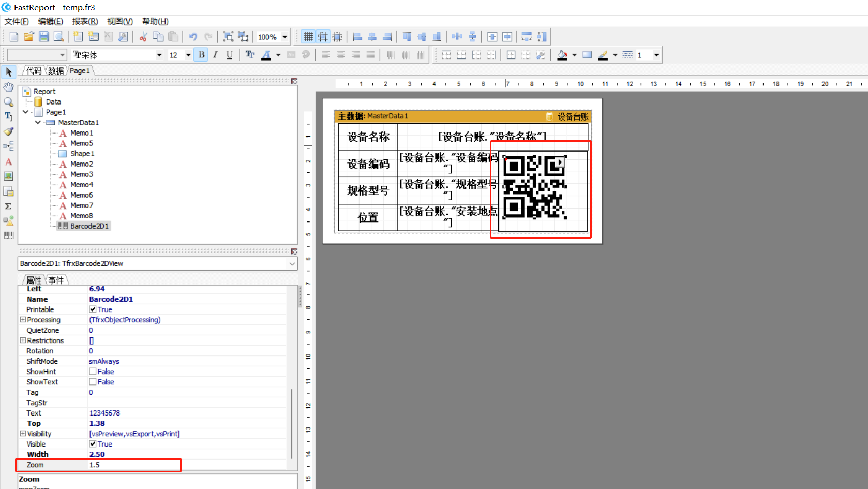
Task: Switch to the 数据 tab
Action: pos(56,70)
